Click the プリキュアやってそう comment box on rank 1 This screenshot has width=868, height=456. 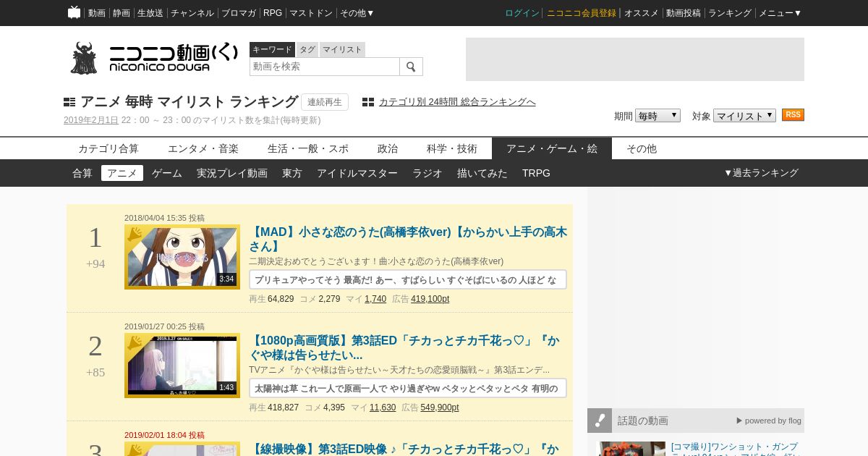tap(408, 279)
